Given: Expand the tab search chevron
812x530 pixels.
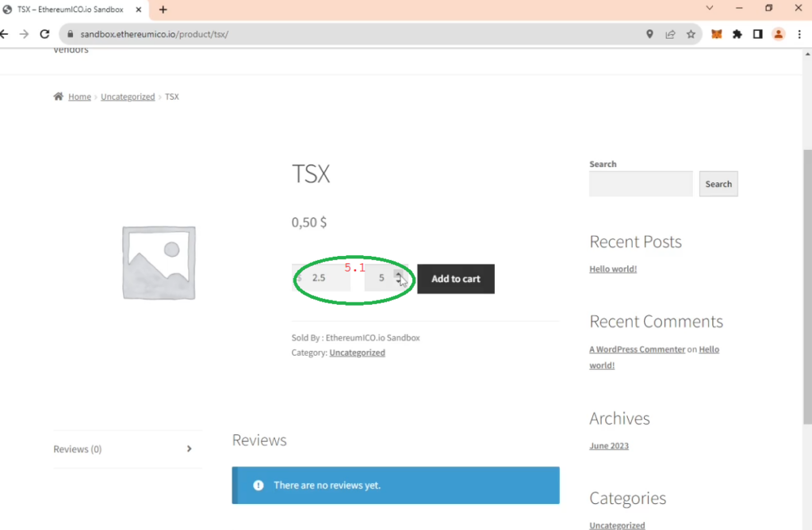Looking at the screenshot, I should coord(708,8).
